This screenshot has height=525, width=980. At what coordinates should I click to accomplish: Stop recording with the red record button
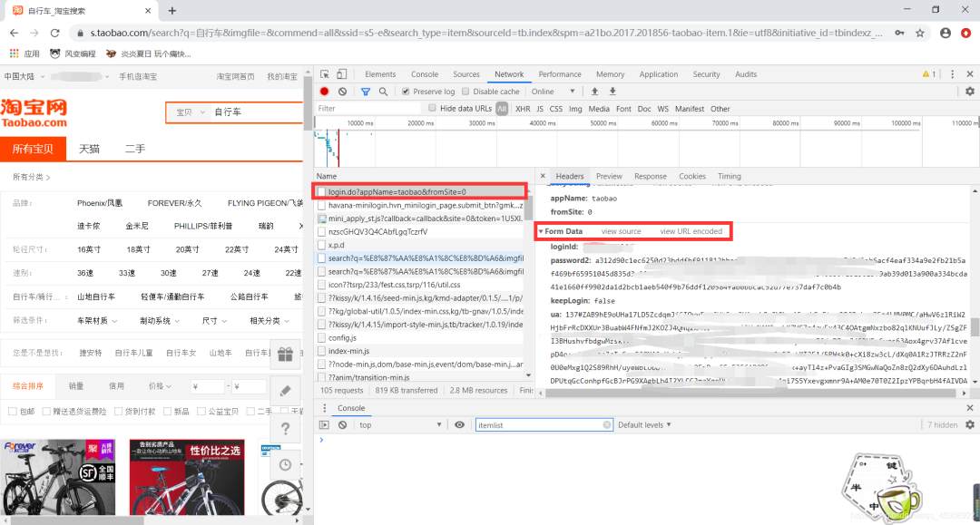click(x=324, y=92)
